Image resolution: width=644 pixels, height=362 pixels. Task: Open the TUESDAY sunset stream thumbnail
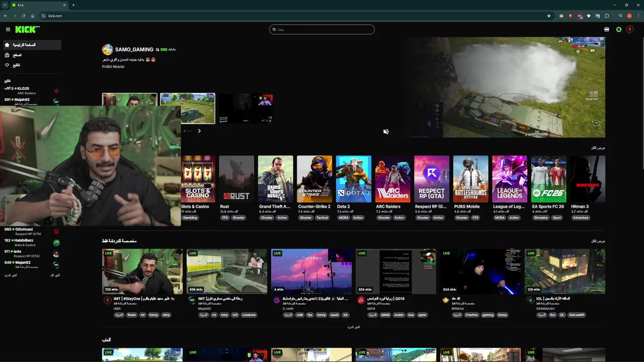(x=311, y=271)
